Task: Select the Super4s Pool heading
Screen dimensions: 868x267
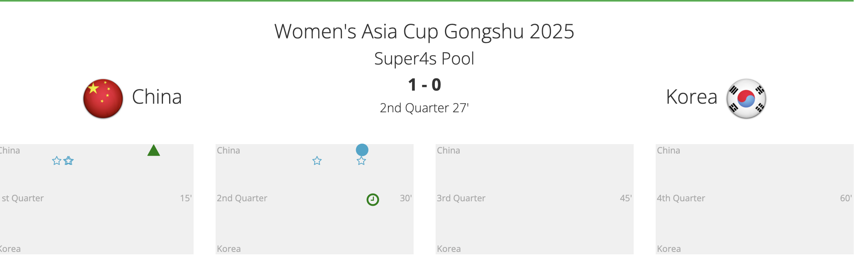Action: [x=424, y=59]
